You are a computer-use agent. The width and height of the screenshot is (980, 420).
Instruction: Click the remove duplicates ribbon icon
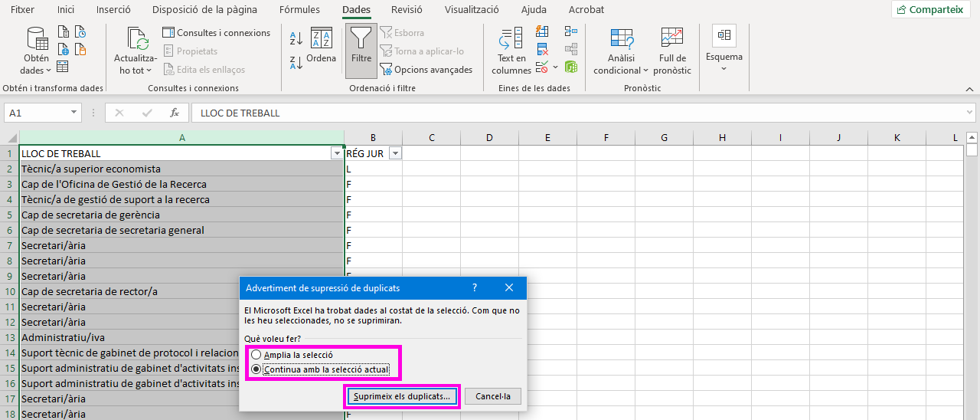pyautogui.click(x=542, y=50)
